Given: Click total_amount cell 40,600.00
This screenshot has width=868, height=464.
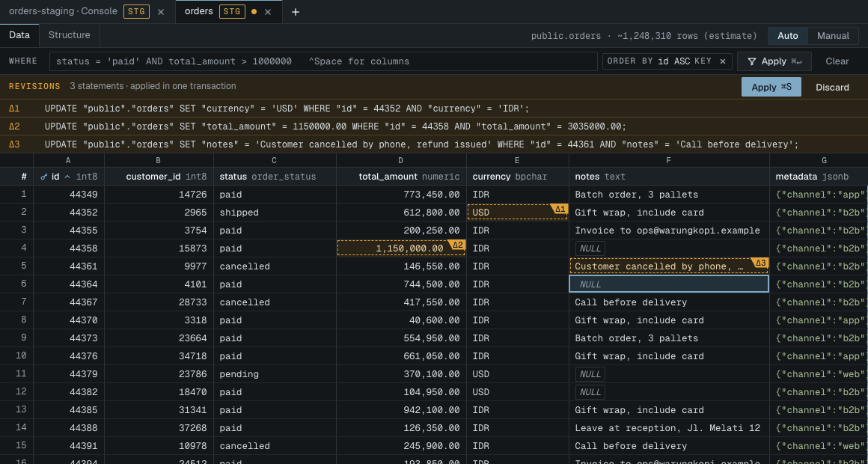Looking at the screenshot, I should point(401,320).
